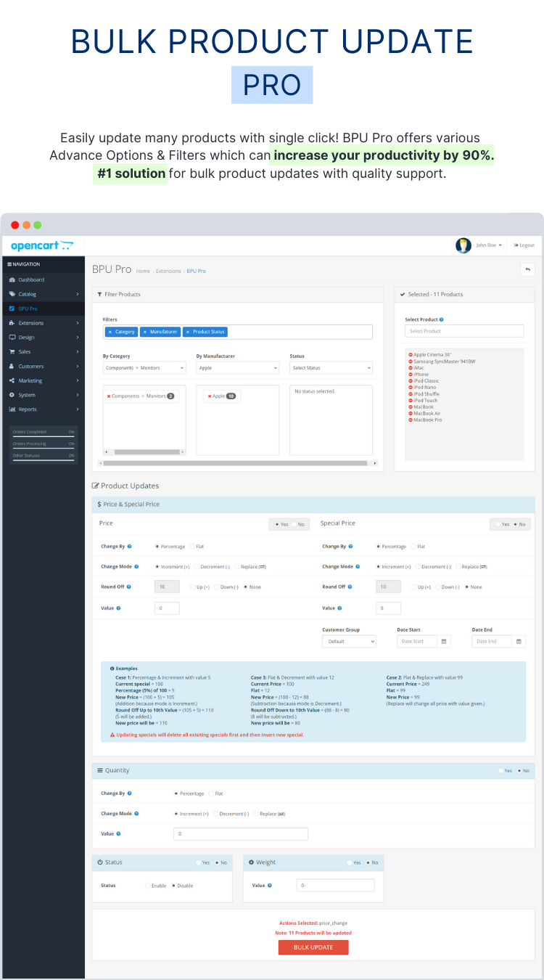Remove the Product Status filter tag
The height and width of the screenshot is (980, 544).
[187, 332]
